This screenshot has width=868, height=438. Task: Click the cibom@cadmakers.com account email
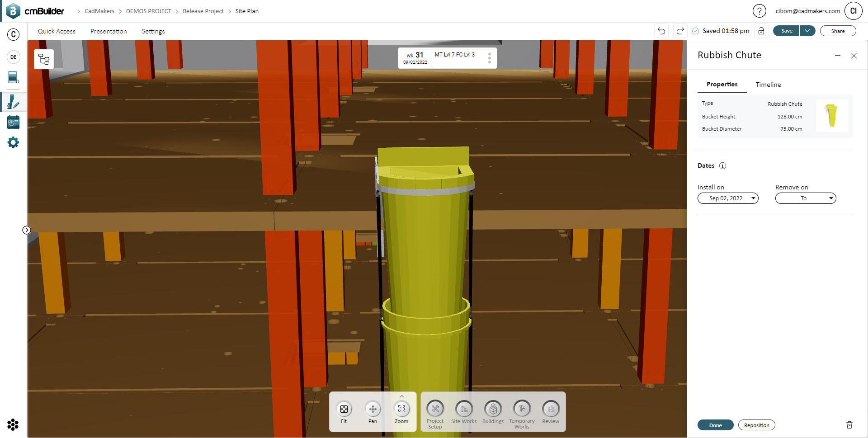click(x=808, y=11)
